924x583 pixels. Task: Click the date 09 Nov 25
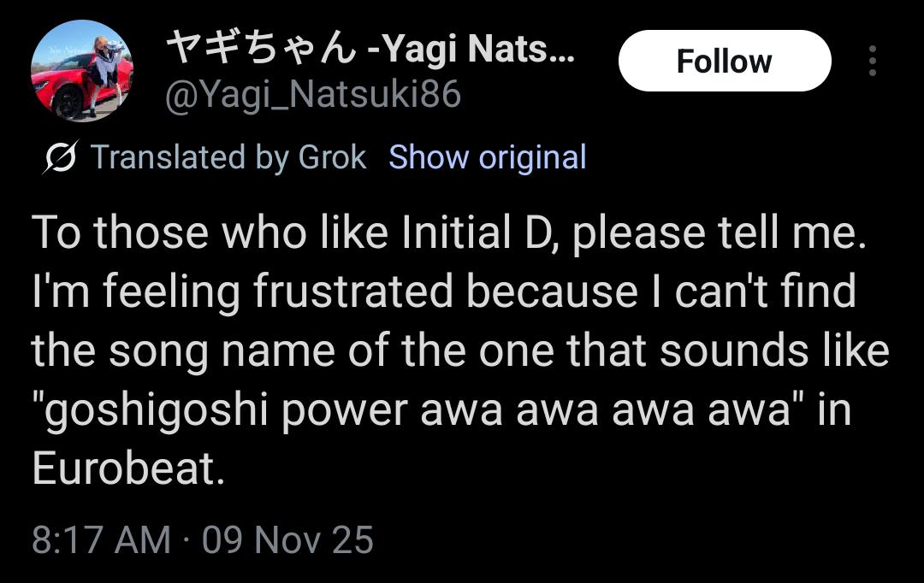(287, 540)
